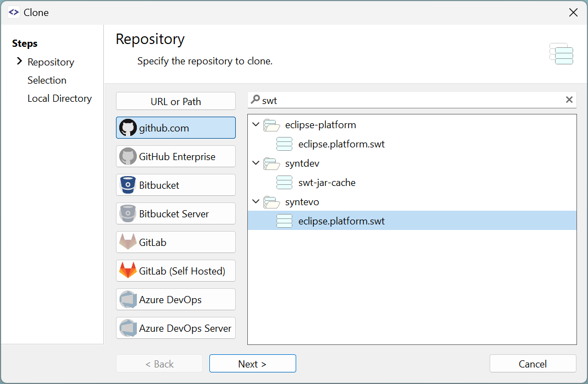Collapse the eclipse-platform tree node
This screenshot has width=588, height=384.
(256, 124)
